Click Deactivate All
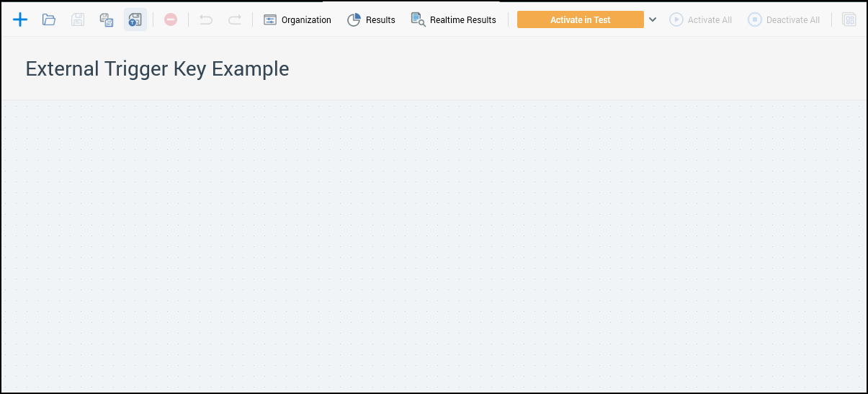Screen dimensions: 868x394 click(784, 19)
